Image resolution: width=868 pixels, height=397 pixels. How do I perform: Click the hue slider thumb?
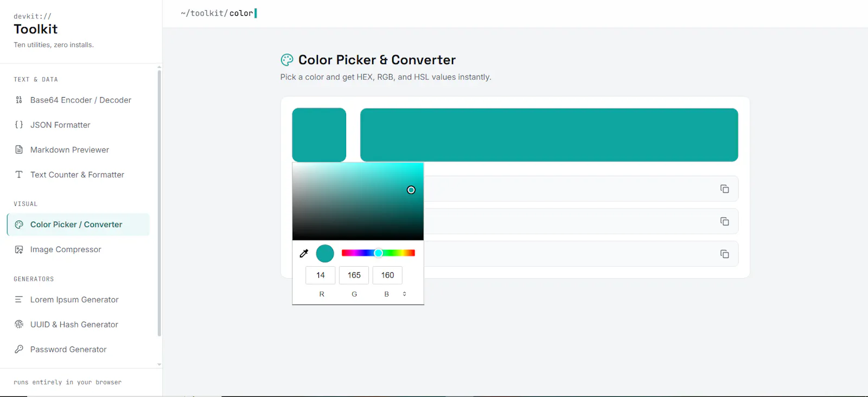click(x=379, y=253)
